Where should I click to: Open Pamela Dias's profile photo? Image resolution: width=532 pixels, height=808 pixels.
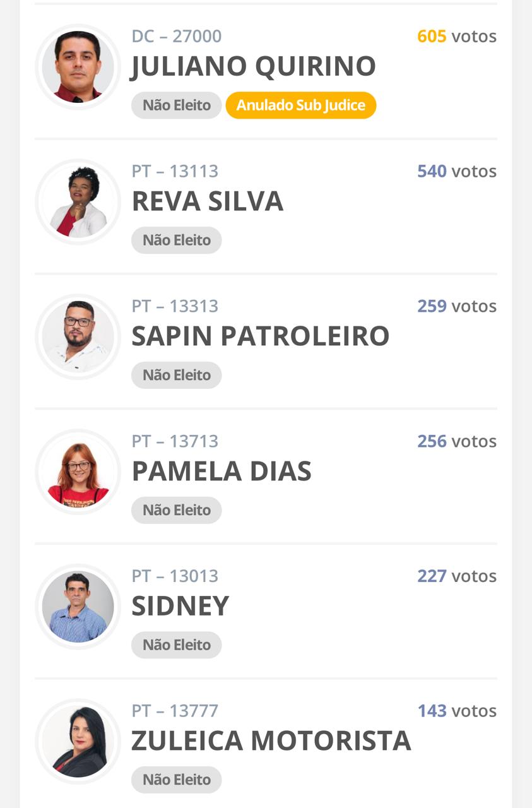pyautogui.click(x=78, y=472)
